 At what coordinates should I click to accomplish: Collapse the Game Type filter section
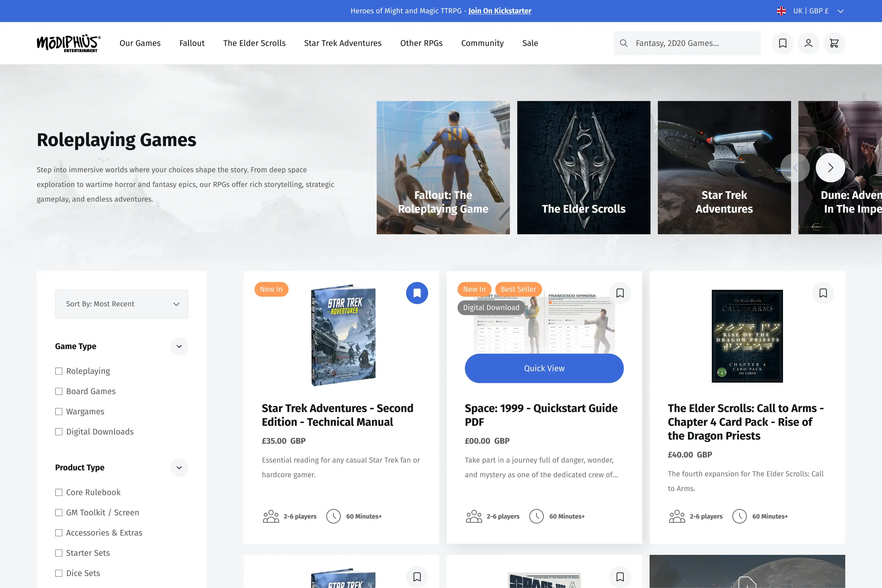click(179, 347)
